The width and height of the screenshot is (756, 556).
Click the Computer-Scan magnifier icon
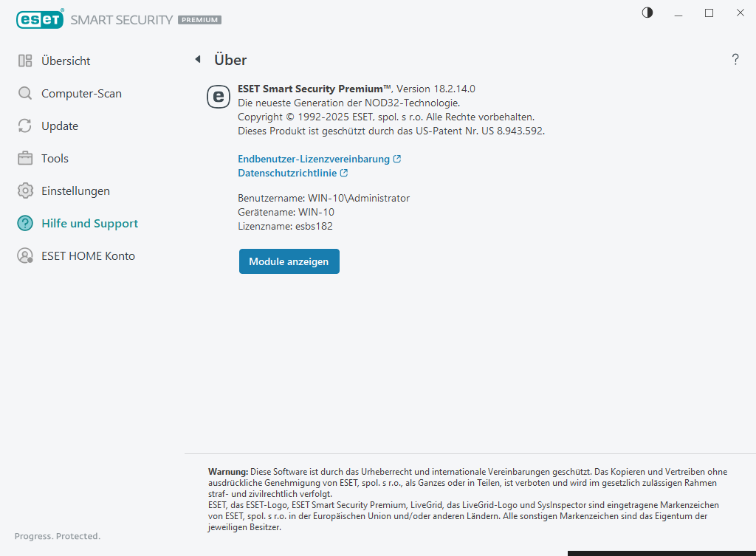[25, 94]
